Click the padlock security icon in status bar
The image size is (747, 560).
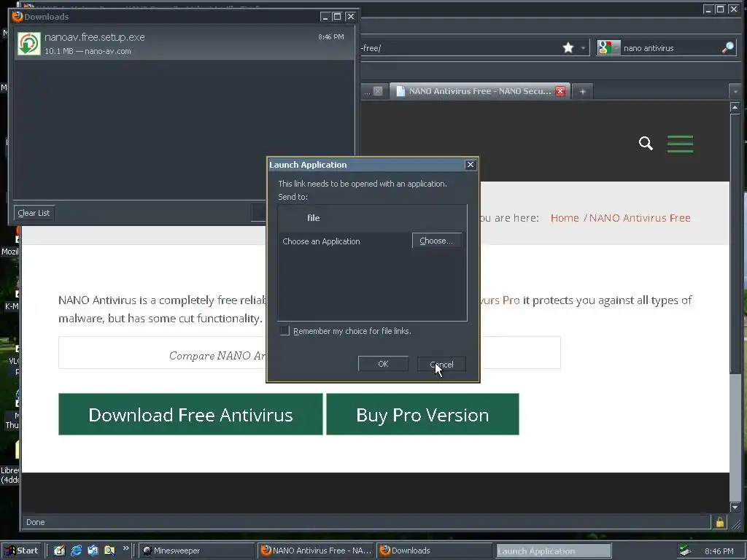[x=720, y=522]
